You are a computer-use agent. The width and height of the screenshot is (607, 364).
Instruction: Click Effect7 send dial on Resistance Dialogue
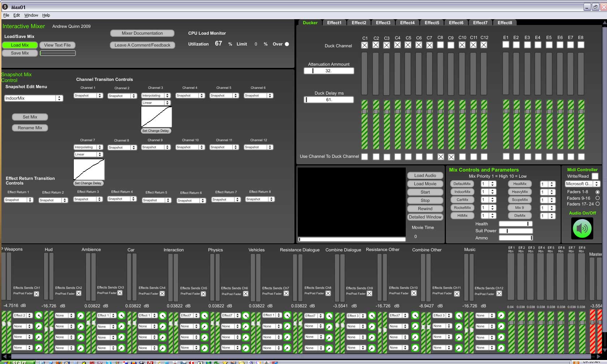click(x=329, y=316)
